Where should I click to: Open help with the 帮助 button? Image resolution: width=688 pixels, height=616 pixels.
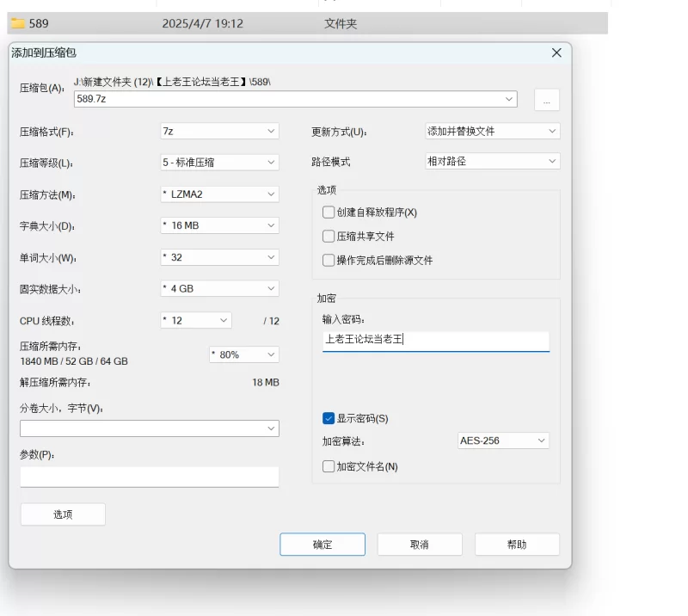pyautogui.click(x=517, y=545)
